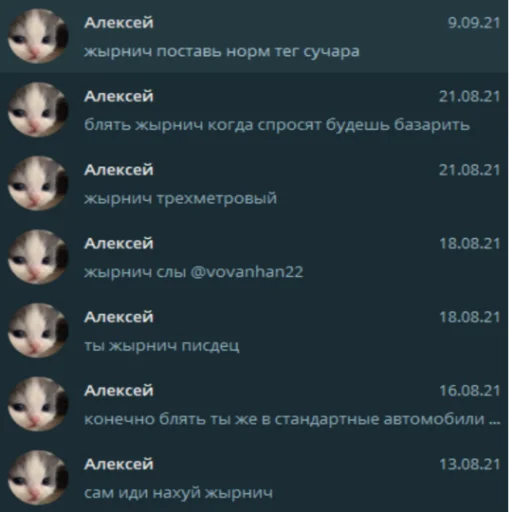Screen dimensions: 512x512
Task: Click the name Алексей in the top result
Action: coord(119,23)
